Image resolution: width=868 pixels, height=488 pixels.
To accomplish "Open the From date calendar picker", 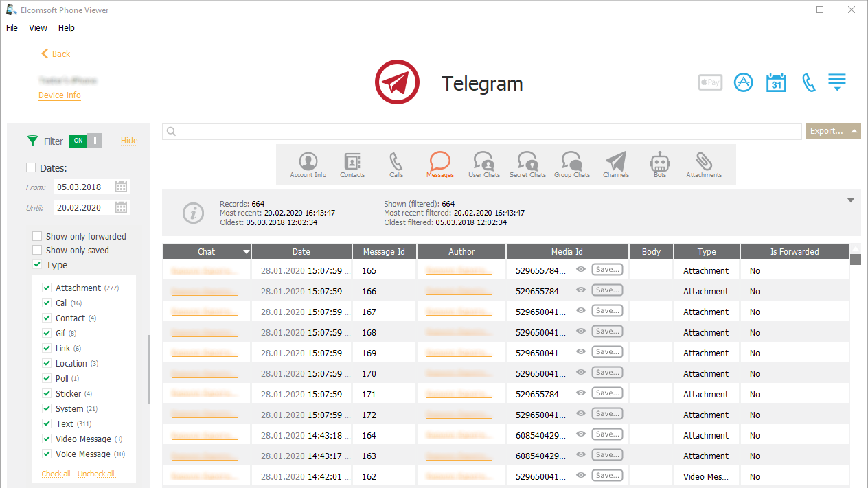I will [122, 187].
